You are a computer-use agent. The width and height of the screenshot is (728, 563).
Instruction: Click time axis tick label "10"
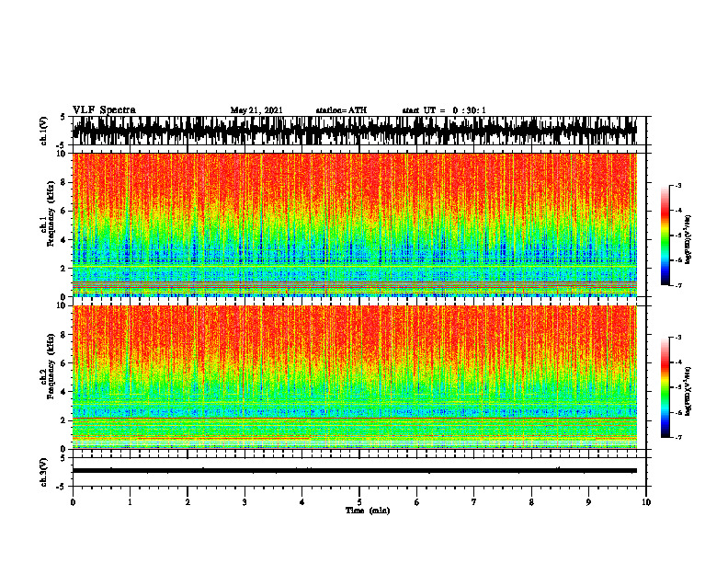[646, 502]
